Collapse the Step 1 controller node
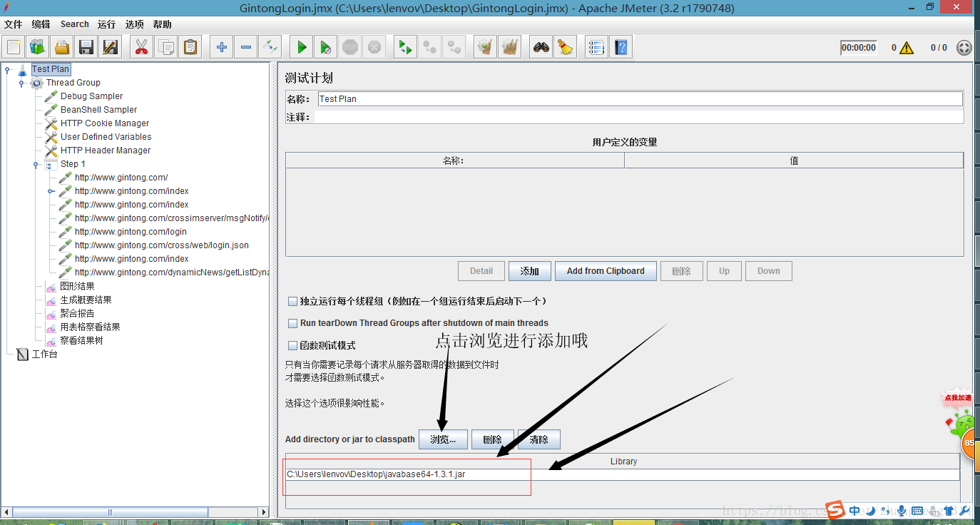Viewport: 980px width, 525px height. [36, 164]
